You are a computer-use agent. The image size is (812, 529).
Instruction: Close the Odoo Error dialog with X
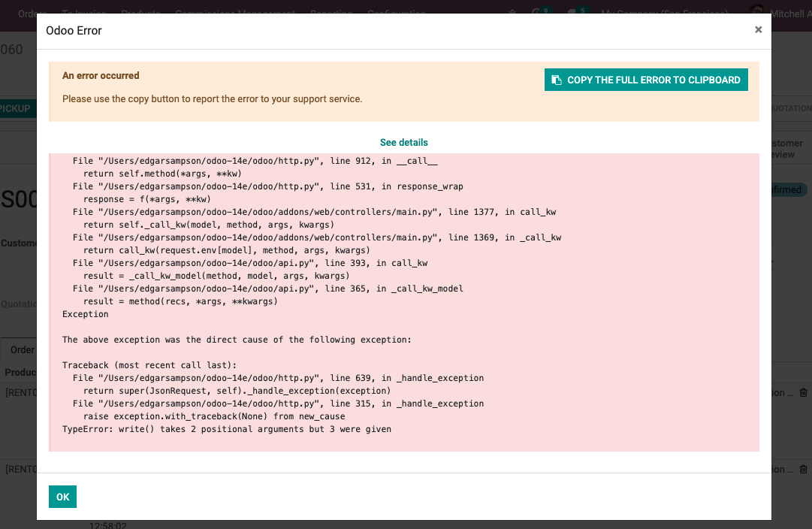758,29
